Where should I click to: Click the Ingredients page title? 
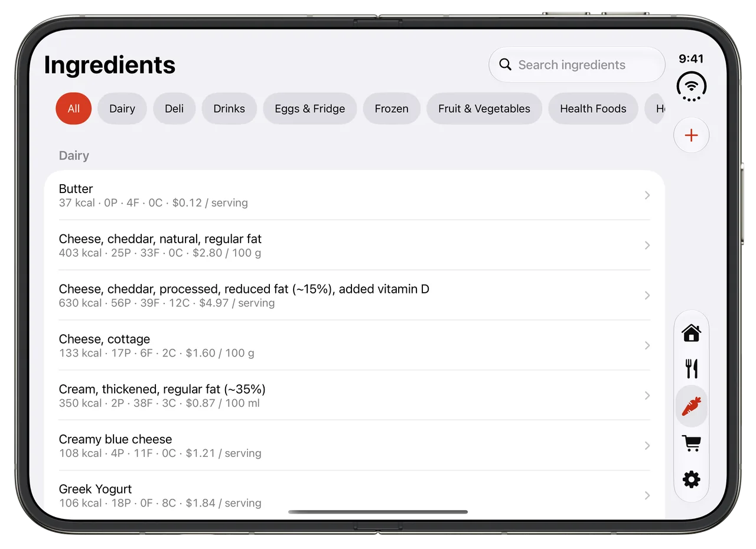[110, 65]
